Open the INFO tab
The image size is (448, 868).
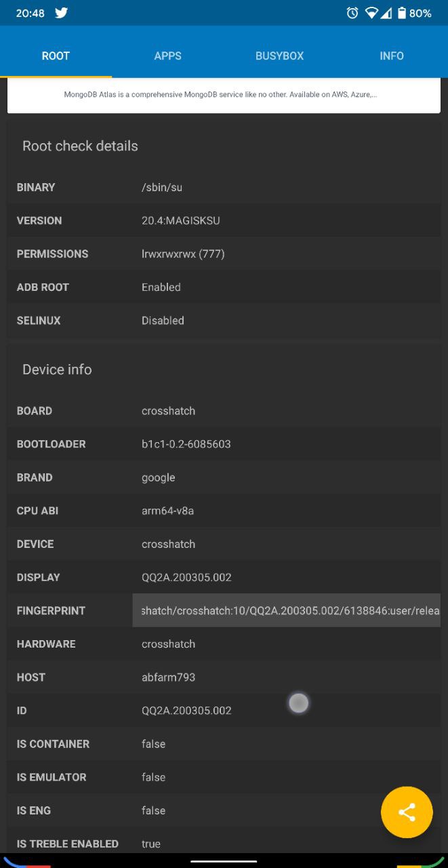[x=392, y=56]
